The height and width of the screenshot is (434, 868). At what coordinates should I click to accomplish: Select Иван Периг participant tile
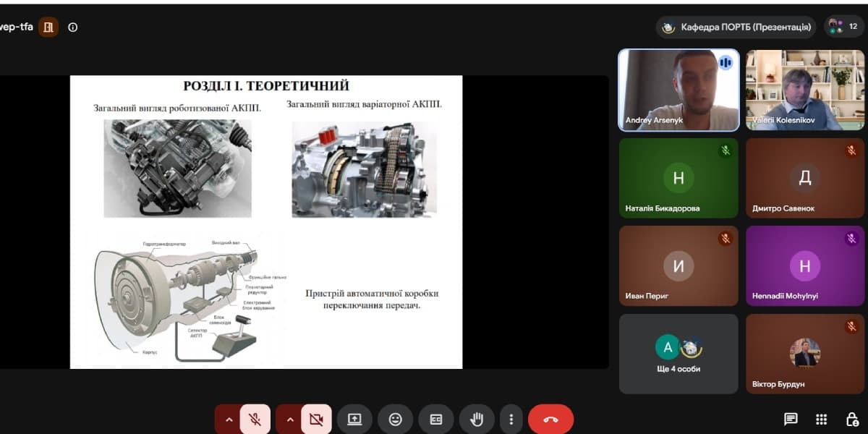pyautogui.click(x=678, y=265)
